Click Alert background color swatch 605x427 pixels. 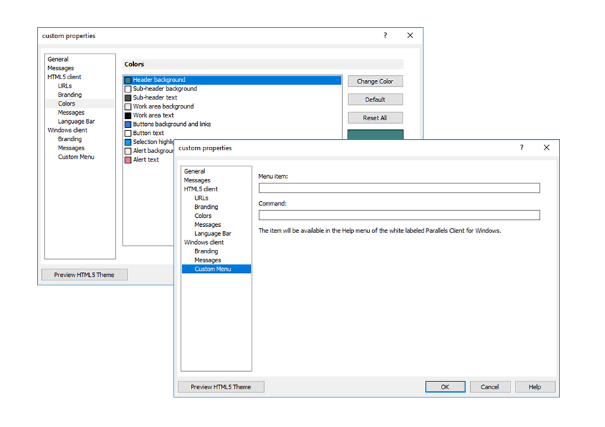pos(128,151)
